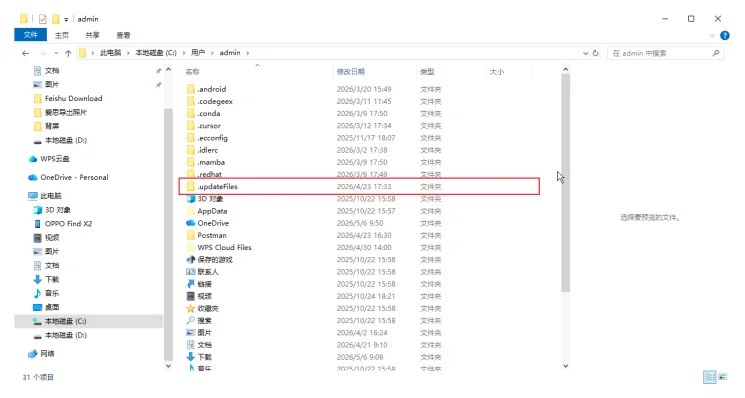Select the .android folder icon
745x398 pixels.
(x=191, y=89)
